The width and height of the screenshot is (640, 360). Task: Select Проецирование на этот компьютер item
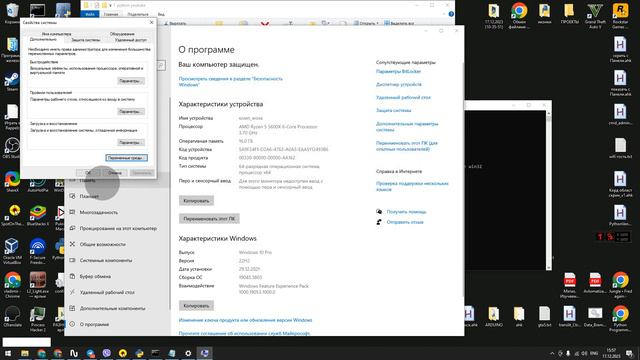[x=118, y=229]
